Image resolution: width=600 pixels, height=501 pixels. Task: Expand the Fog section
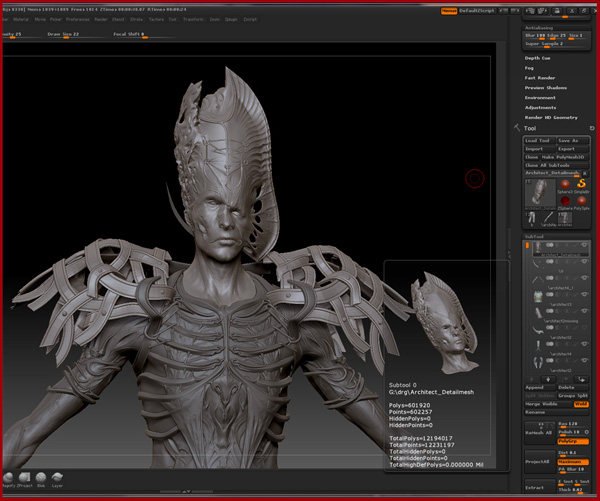click(529, 68)
